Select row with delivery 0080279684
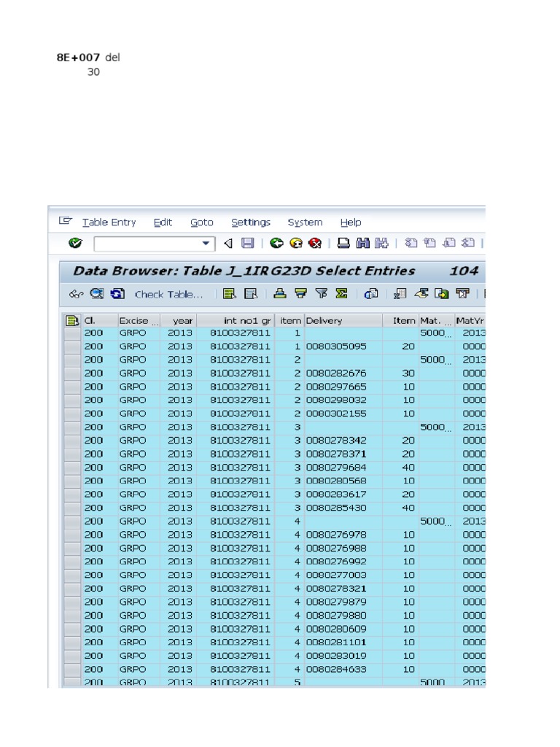Image resolution: width=560 pixels, height=747 pixels. pos(72,468)
